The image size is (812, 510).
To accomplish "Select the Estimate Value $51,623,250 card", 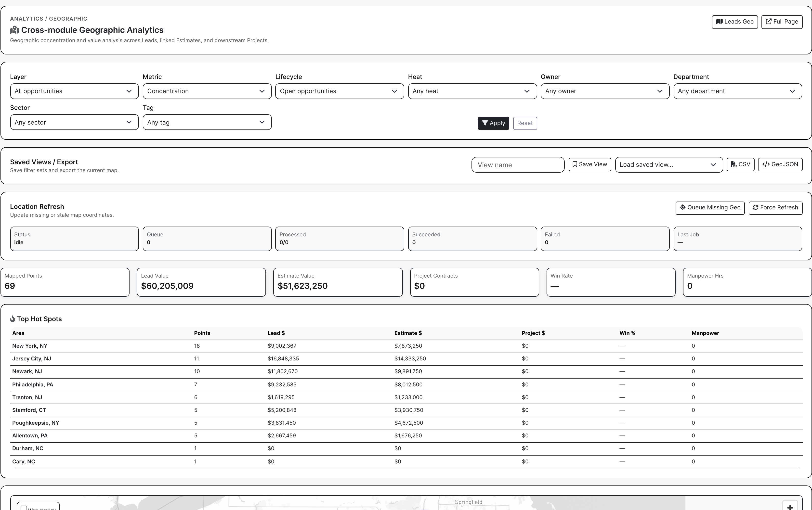I will point(338,282).
